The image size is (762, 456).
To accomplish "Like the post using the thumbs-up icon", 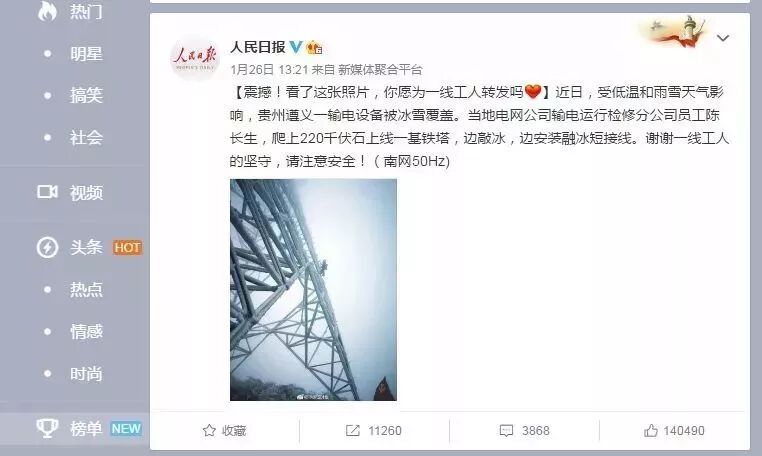I will 651,430.
